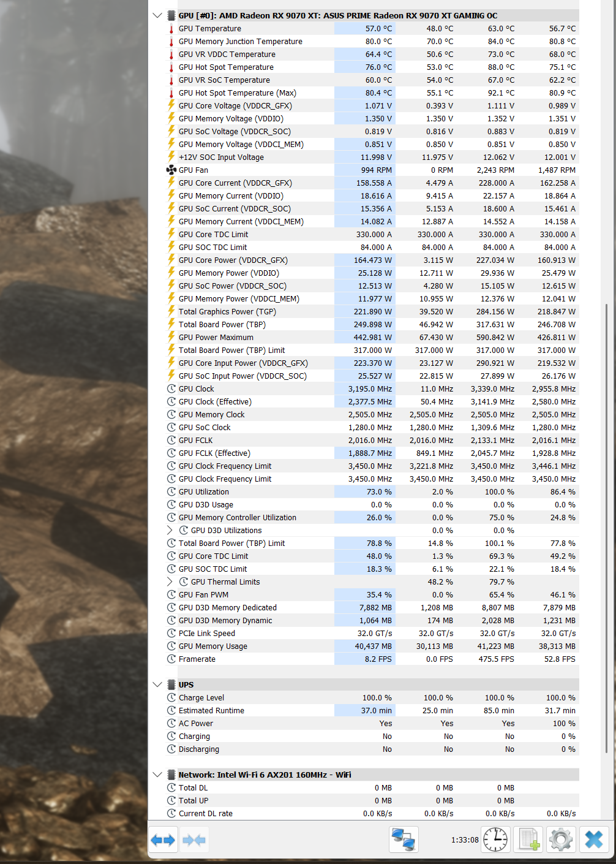The width and height of the screenshot is (616, 864).
Task: Click the GPU Core Voltage lightning icon
Action: 171,105
